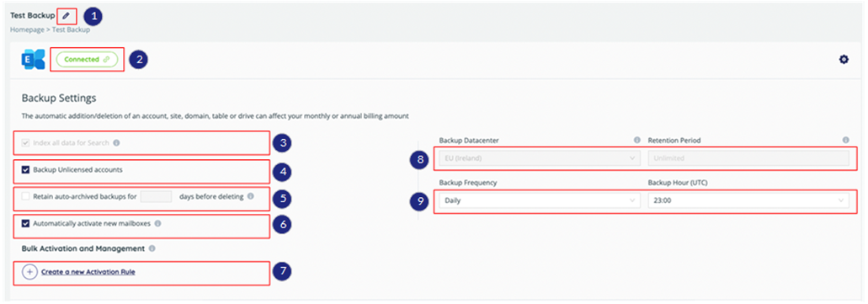Click info icon beside Backup Datacenter label

pyautogui.click(x=636, y=141)
